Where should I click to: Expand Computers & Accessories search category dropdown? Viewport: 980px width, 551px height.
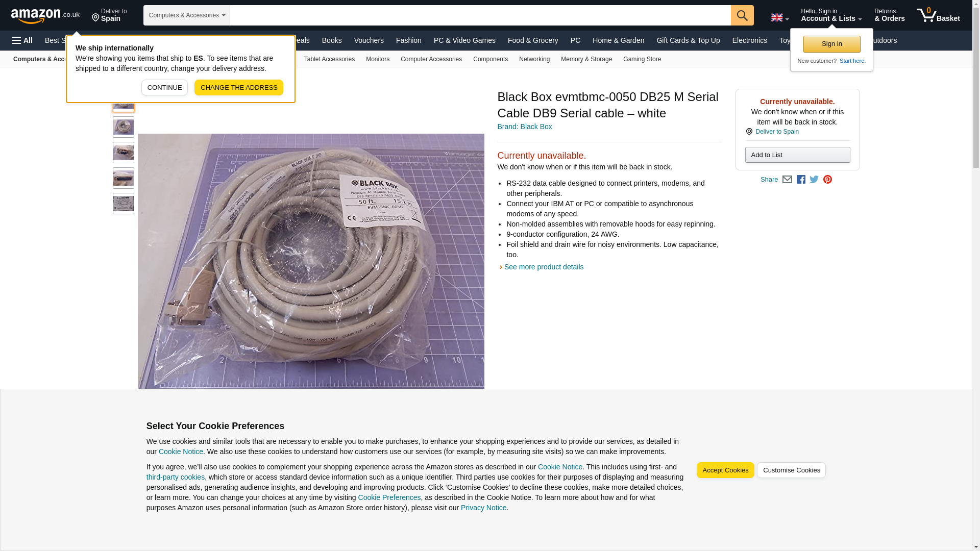187,15
